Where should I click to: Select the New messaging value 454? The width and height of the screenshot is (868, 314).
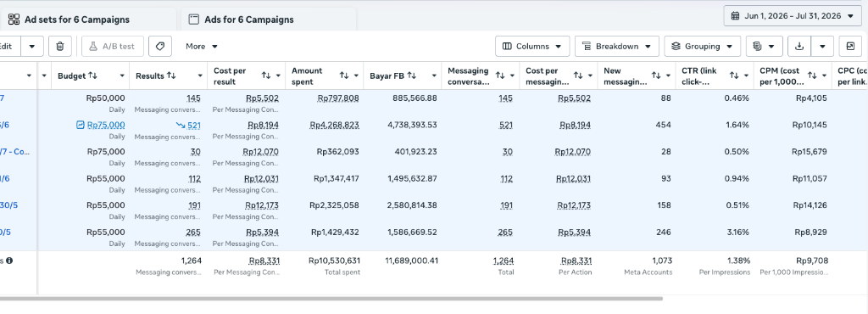663,125
